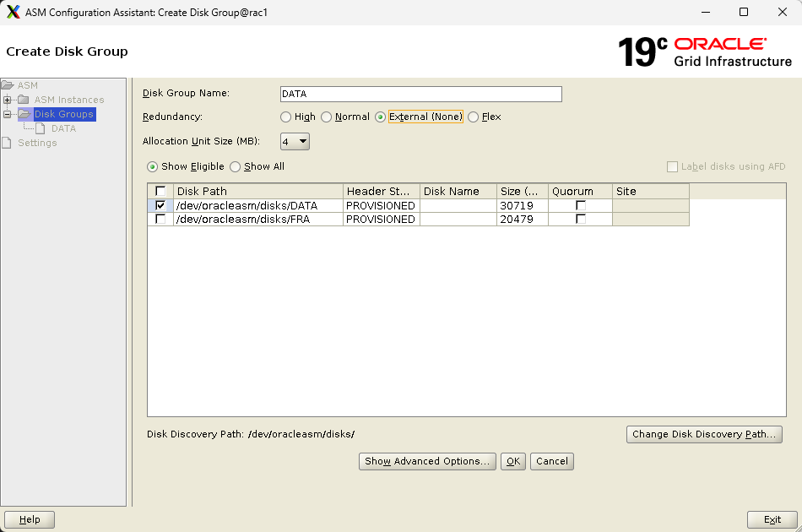Check the /dev/oracleasm/disks/FRA disk checkbox
This screenshot has width=802, height=532.
tap(160, 219)
